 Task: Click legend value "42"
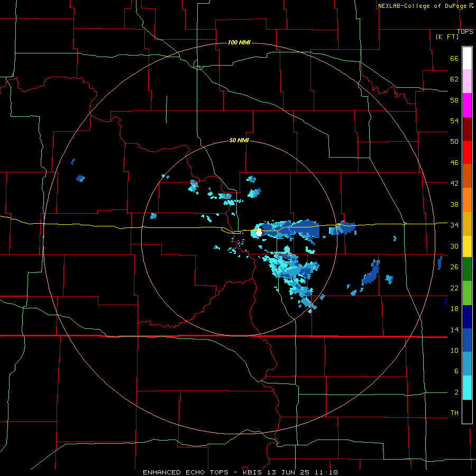(454, 184)
